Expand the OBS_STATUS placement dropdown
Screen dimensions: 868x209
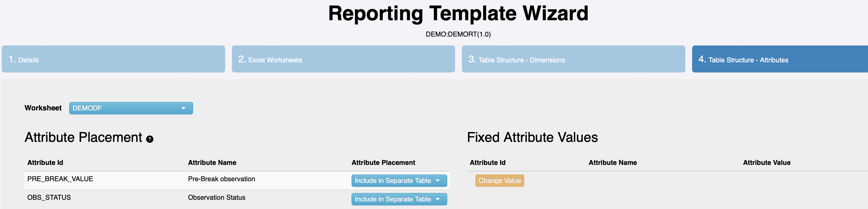pos(399,199)
